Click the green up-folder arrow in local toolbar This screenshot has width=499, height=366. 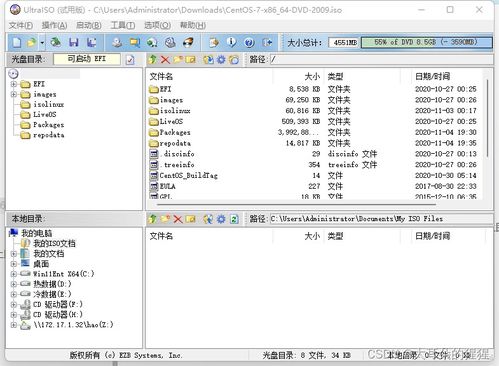click(153, 219)
